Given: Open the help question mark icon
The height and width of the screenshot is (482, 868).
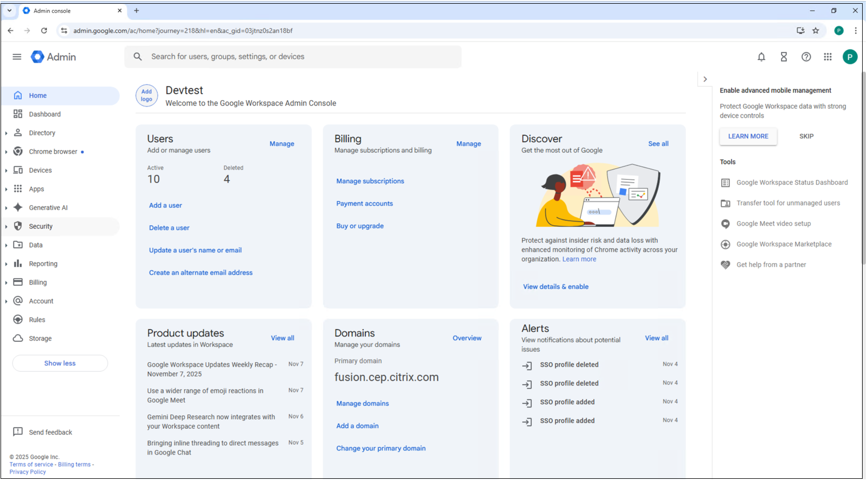Looking at the screenshot, I should 806,57.
